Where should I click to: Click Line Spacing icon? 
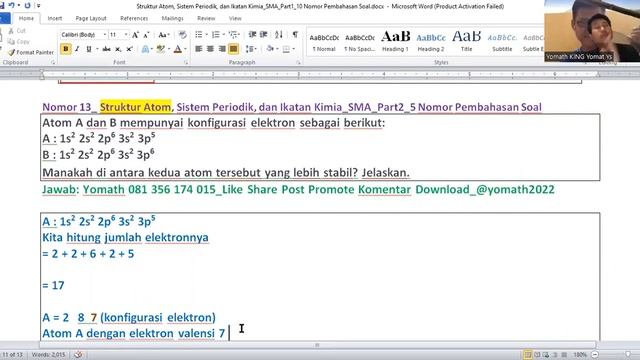[x=249, y=49]
